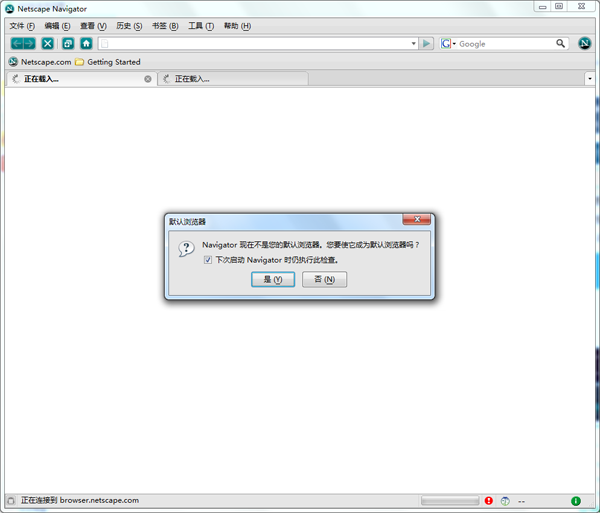Close the 默认浏览器 dialog
This screenshot has height=513, width=600.
tap(417, 220)
